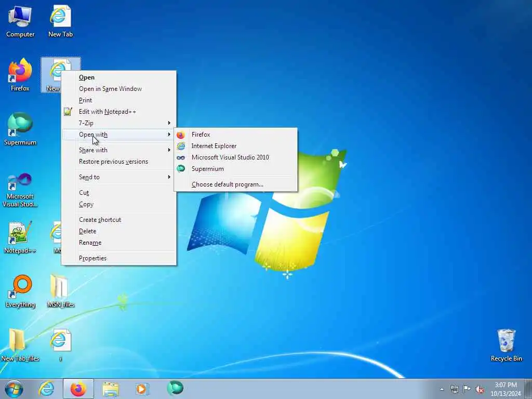Viewport: 532px width, 399px height.
Task: Click Internet Explorer icon in the submenu
Action: click(181, 146)
